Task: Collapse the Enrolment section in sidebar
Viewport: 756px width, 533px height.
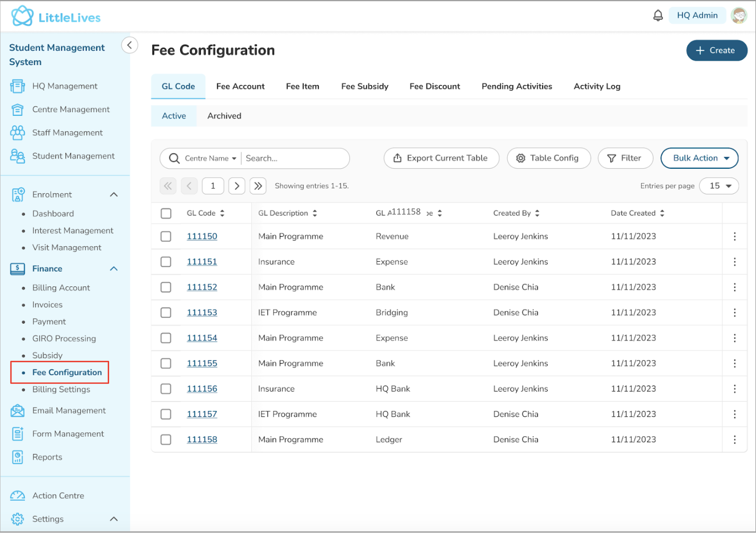Action: 114,194
